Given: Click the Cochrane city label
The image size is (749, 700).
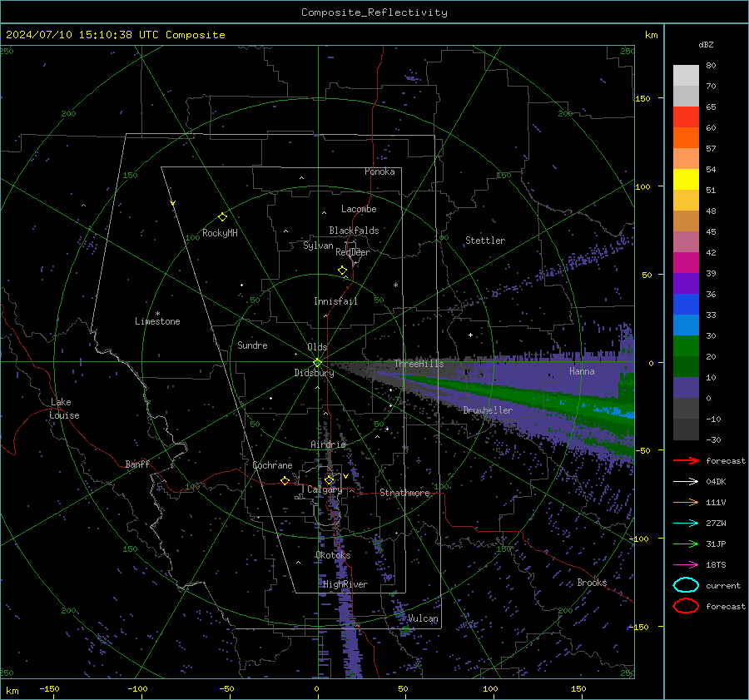Looking at the screenshot, I should point(272,465).
